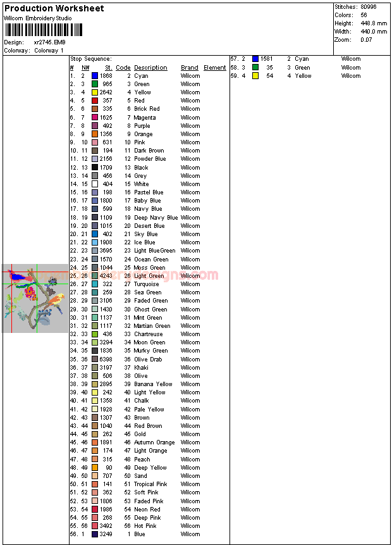
Task: Click the Light BlueGreen description
Action: (x=155, y=251)
